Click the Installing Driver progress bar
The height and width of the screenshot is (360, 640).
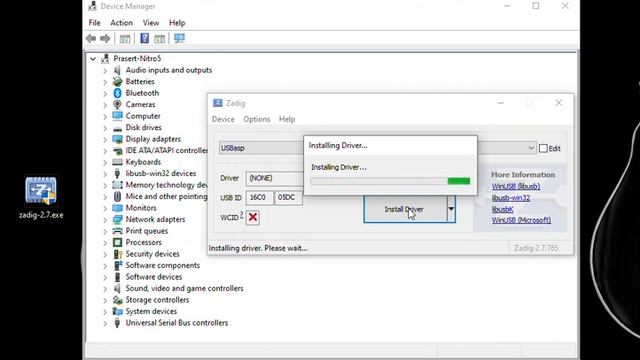[x=390, y=181]
